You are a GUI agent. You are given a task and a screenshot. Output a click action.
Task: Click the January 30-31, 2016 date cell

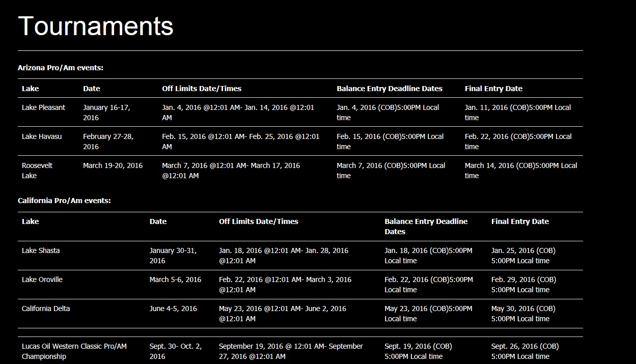click(173, 256)
